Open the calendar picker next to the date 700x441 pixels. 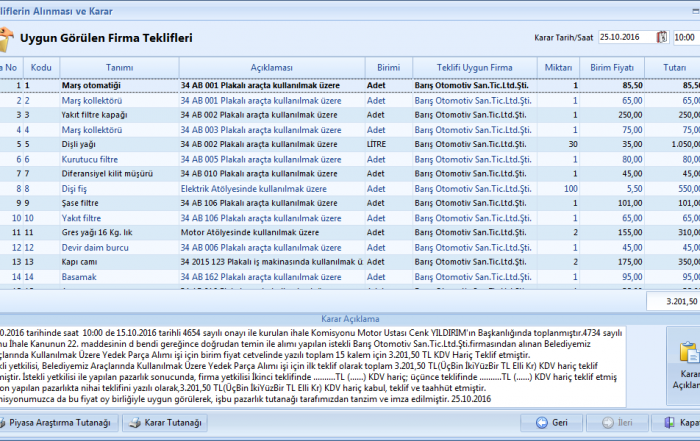661,37
